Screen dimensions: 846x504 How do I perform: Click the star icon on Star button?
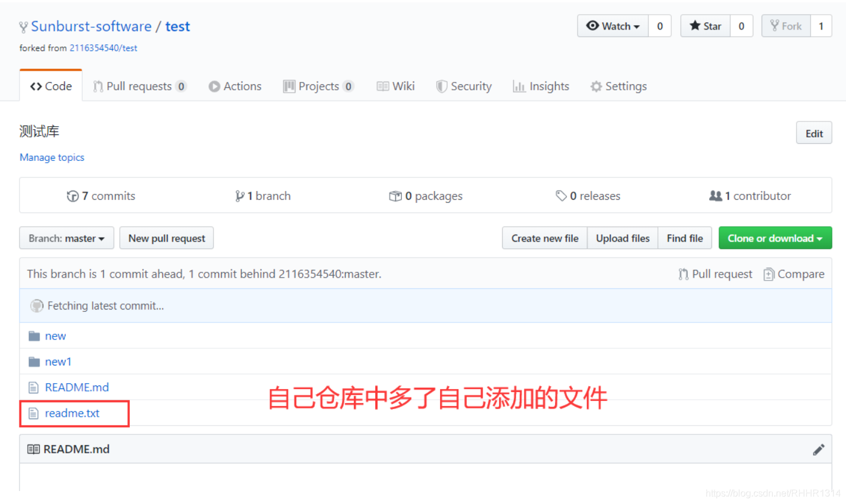point(695,25)
